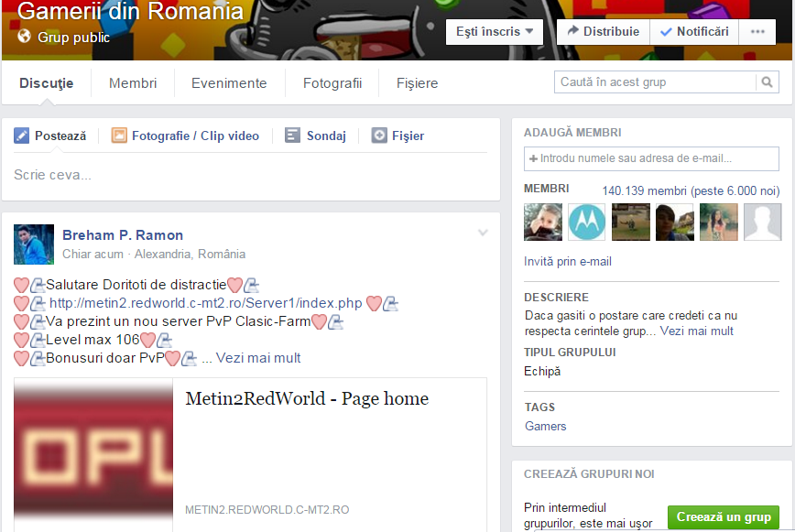Open the 140.139 membri count link
The height and width of the screenshot is (532, 795).
pos(692,190)
